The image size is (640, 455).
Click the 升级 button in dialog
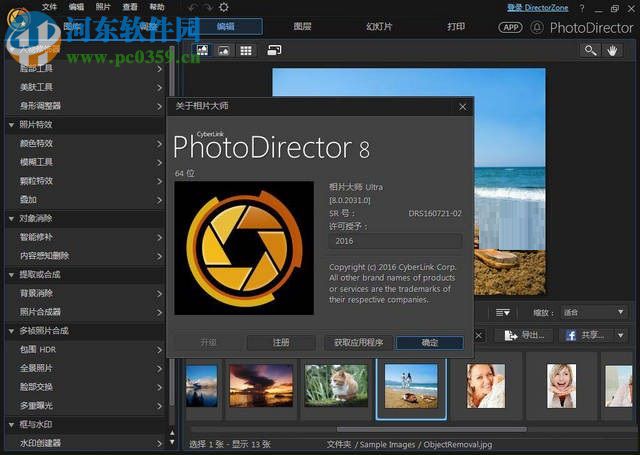pos(209,343)
